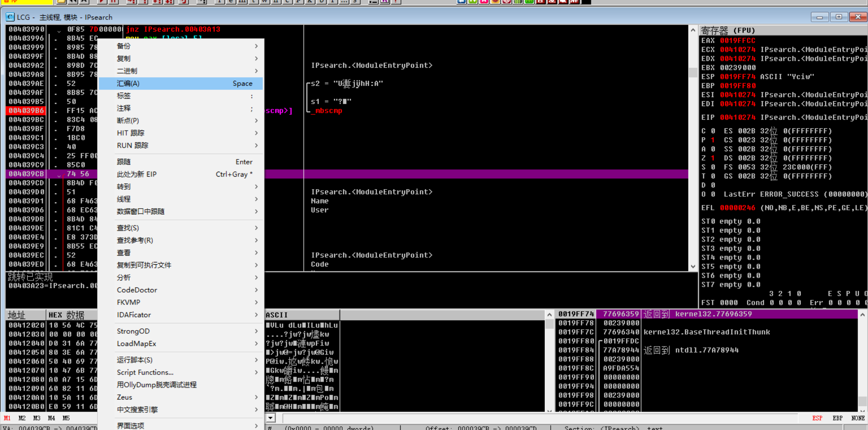The height and width of the screenshot is (430, 868).
Task: Open the Zeus plugin submenu
Action: pos(181,397)
